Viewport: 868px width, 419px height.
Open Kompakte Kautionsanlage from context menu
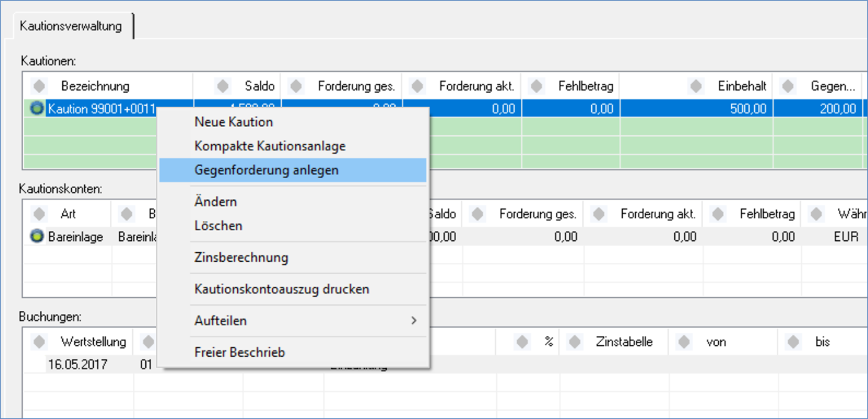click(270, 147)
